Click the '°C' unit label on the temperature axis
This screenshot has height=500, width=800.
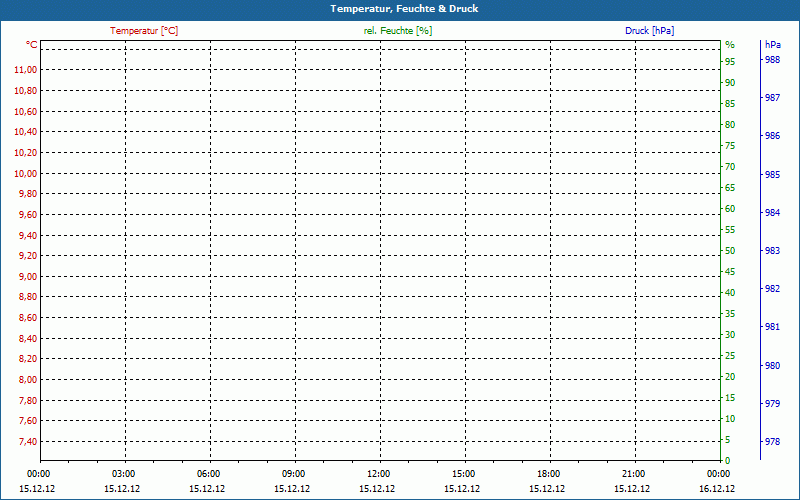pyautogui.click(x=32, y=45)
